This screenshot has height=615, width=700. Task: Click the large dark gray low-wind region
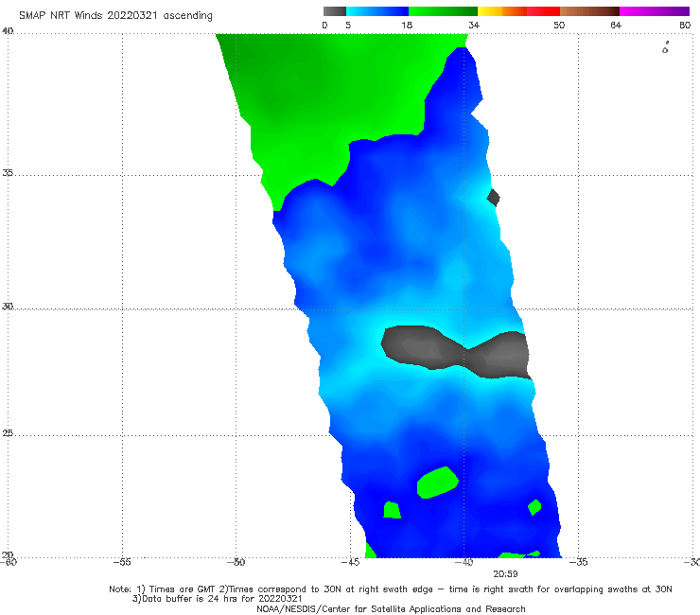click(455, 351)
